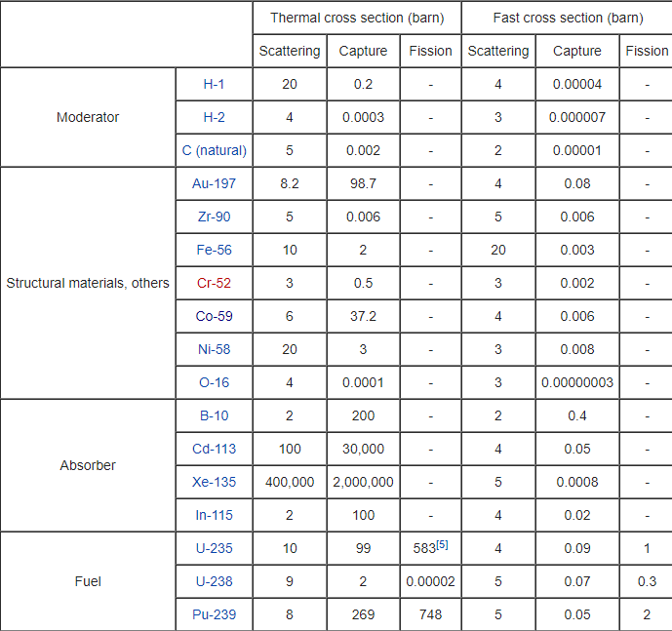Open the C (natural) link
This screenshot has height=631, width=672.
point(214,151)
